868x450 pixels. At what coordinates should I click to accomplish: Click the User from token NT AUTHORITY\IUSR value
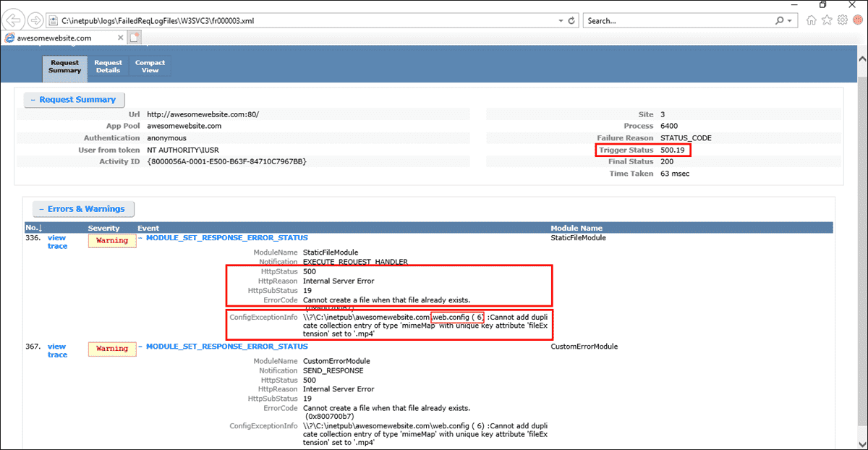[x=183, y=149]
